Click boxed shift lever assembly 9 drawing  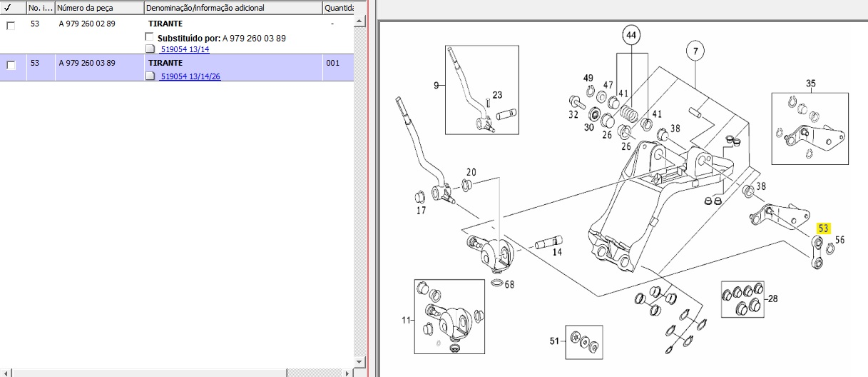coord(481,89)
